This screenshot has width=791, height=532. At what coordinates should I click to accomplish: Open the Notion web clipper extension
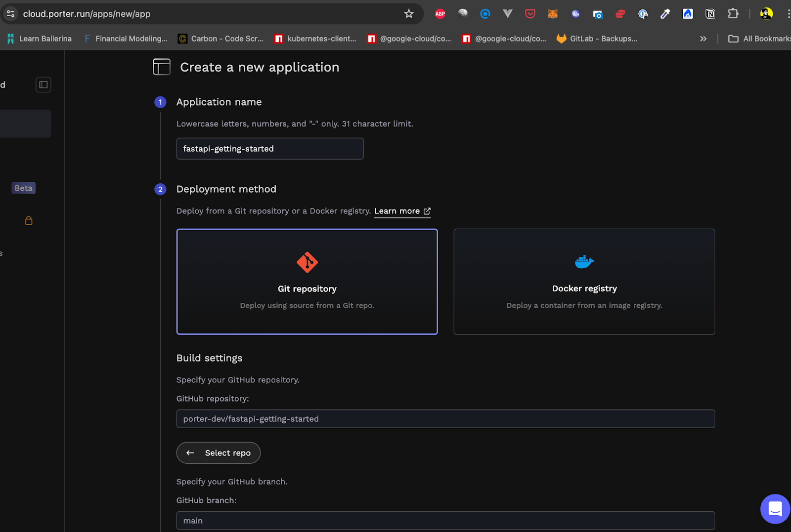coord(710,14)
